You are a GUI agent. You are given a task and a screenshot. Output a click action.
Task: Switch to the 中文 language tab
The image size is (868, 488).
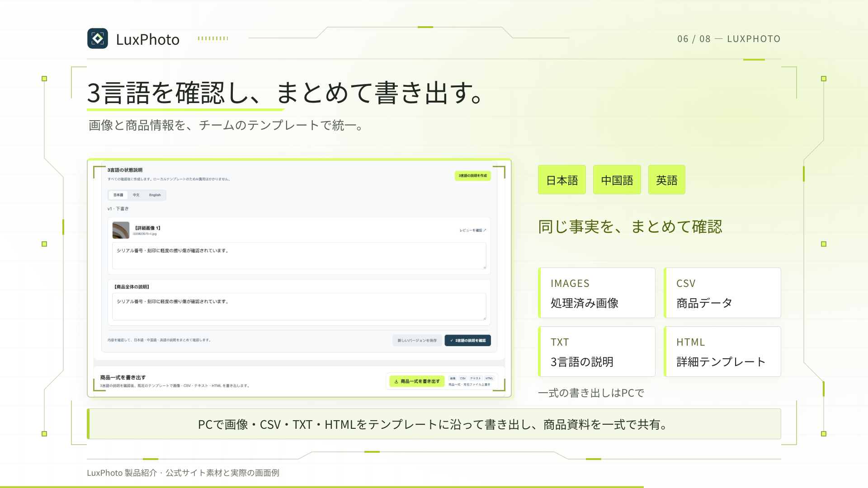(x=136, y=195)
